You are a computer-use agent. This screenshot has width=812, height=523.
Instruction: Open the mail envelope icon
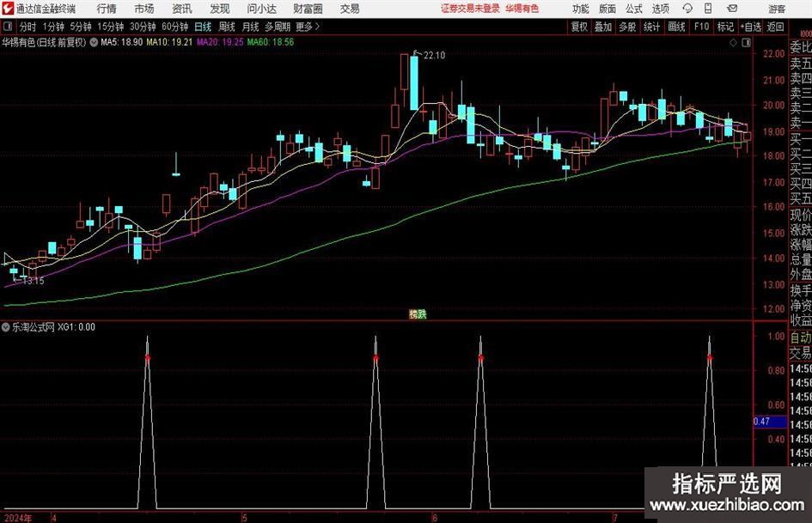point(732,9)
